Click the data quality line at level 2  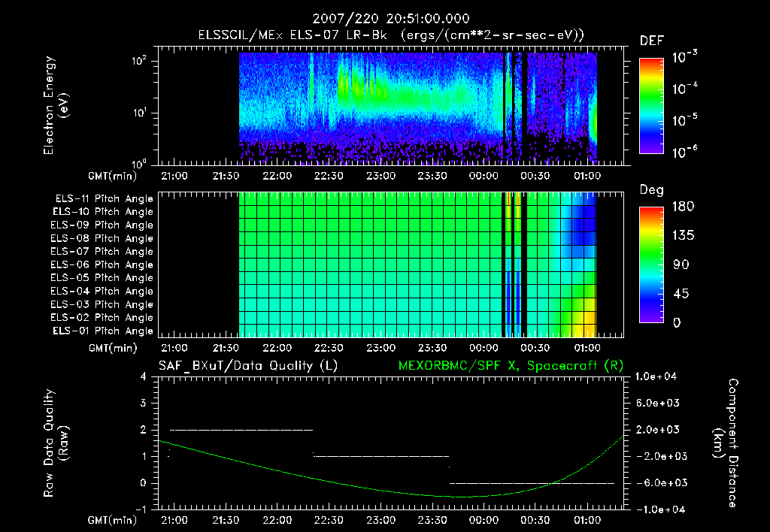(241, 430)
